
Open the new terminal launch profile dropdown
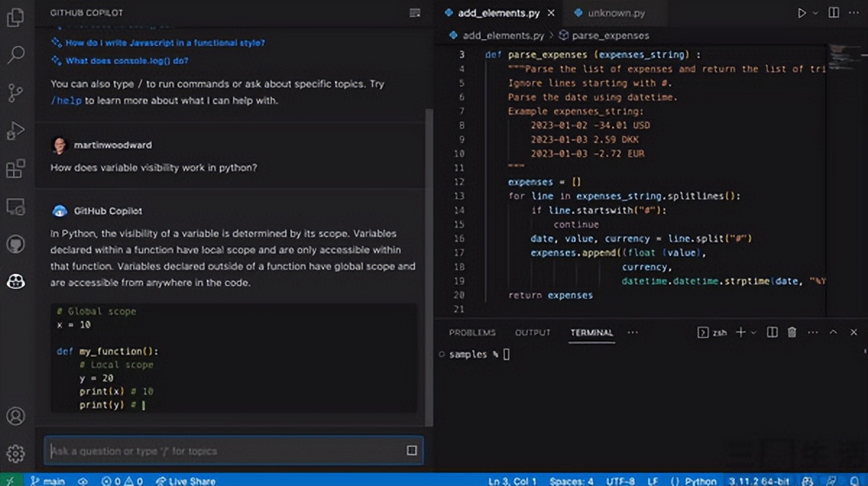click(x=754, y=333)
